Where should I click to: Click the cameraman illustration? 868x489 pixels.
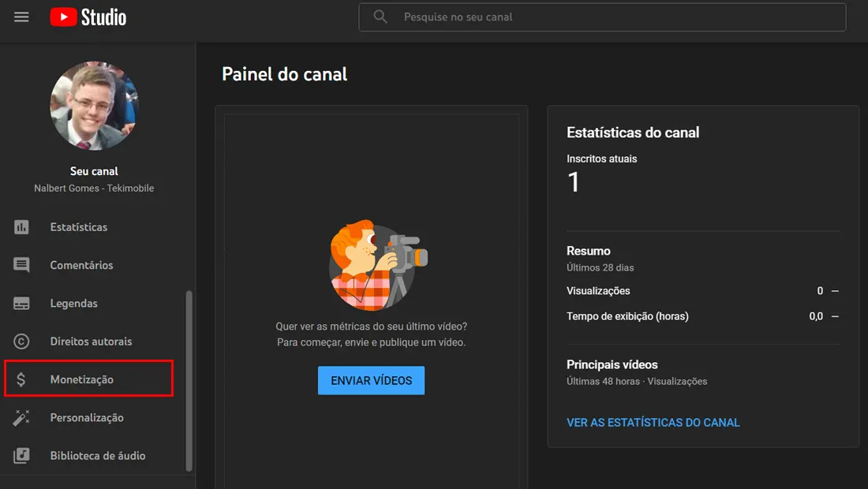[x=377, y=266]
